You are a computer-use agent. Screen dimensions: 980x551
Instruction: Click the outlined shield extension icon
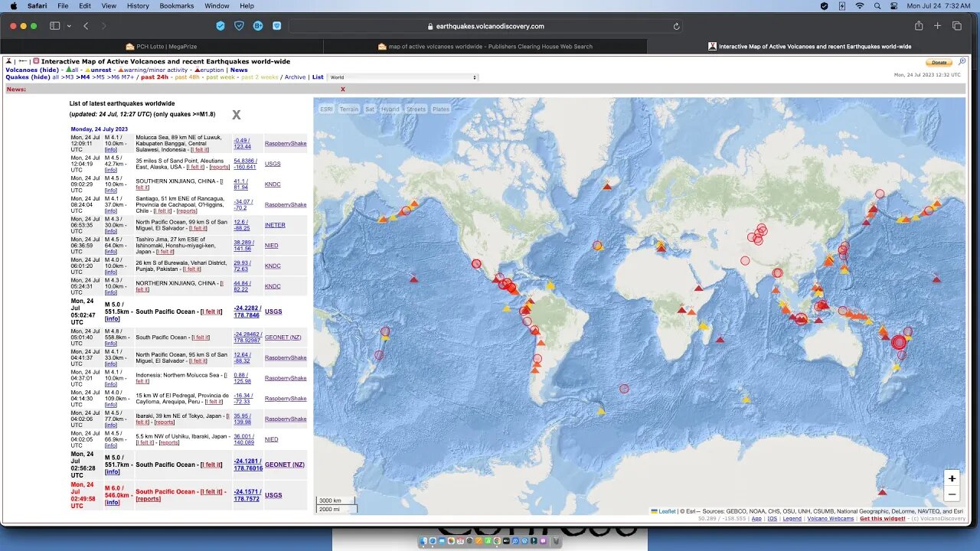239,26
